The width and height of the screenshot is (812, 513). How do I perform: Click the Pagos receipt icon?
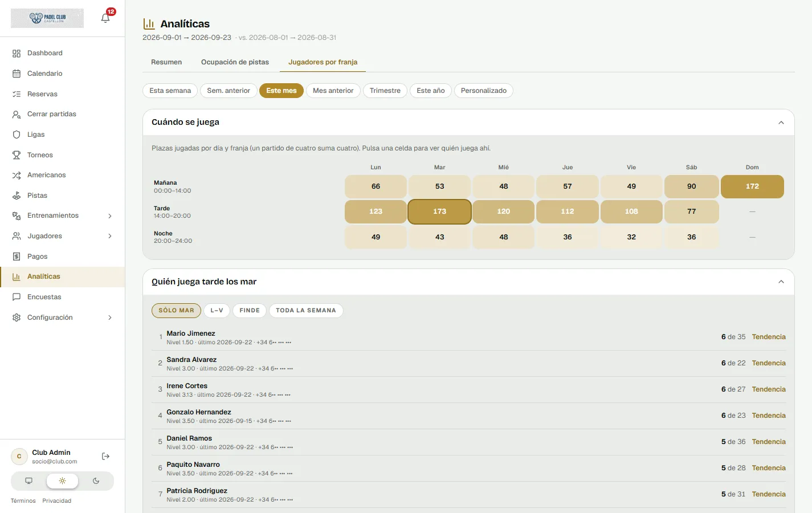point(17,256)
